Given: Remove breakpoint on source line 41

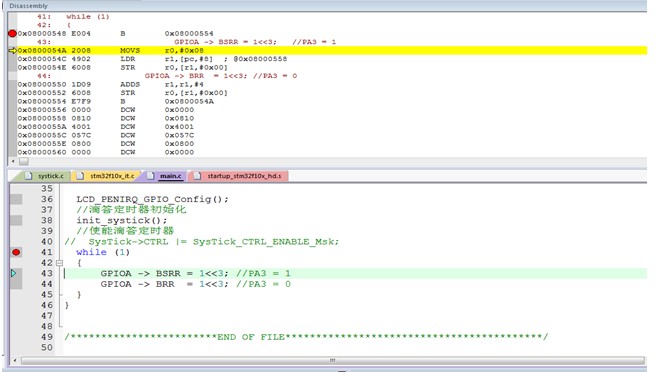Looking at the screenshot, I should (x=16, y=252).
